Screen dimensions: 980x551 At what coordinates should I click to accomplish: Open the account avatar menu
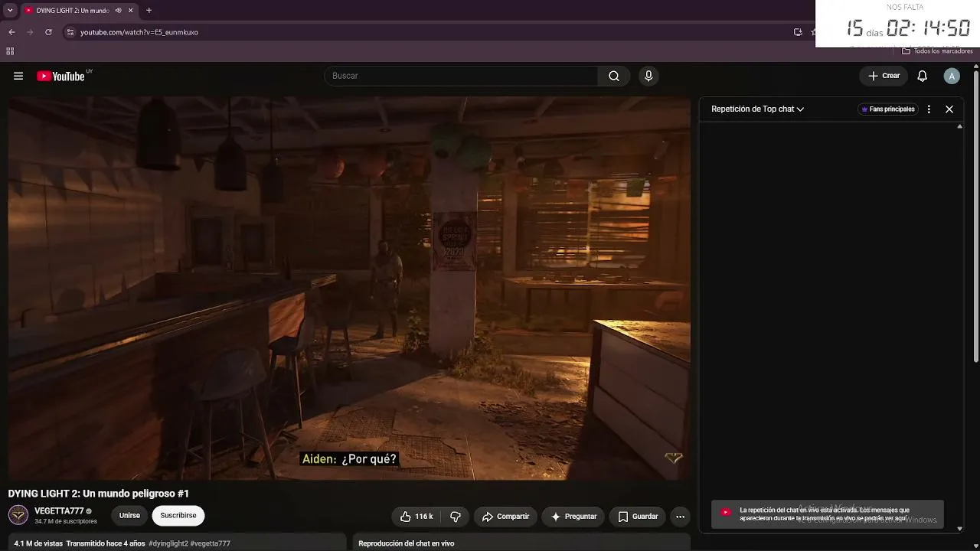pyautogui.click(x=952, y=76)
